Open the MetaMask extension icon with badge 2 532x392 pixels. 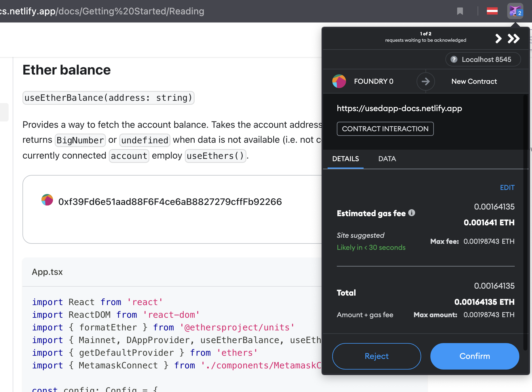[x=515, y=11]
